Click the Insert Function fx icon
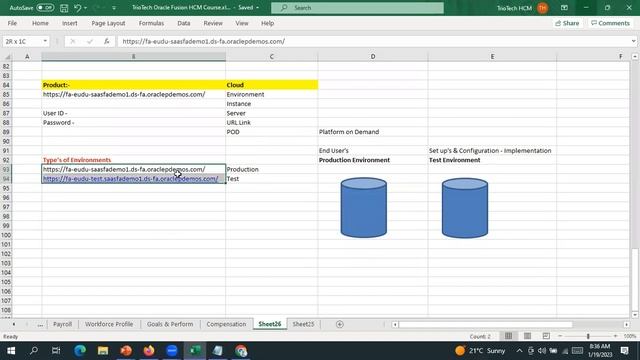Image resolution: width=640 pixels, height=360 pixels. 107,41
